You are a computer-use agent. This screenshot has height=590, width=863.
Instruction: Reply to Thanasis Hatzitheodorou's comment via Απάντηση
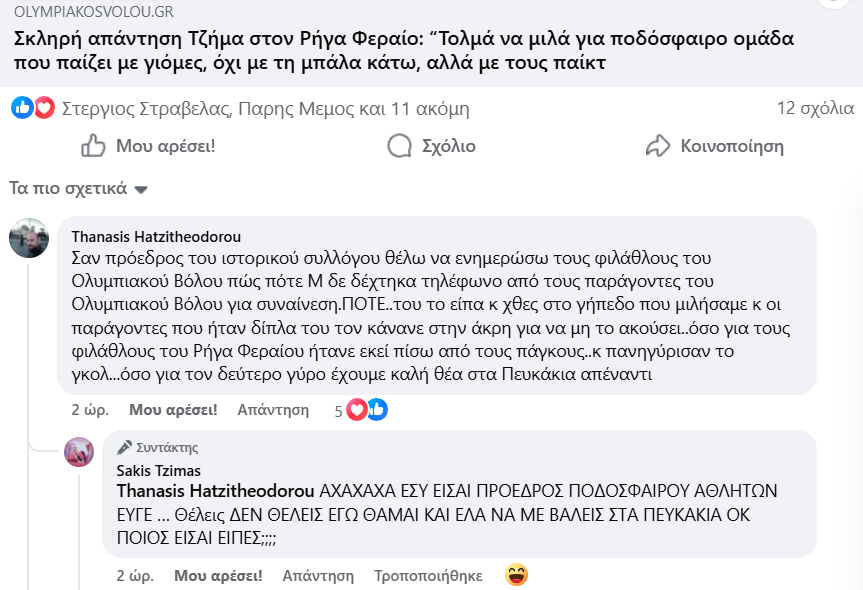pyautogui.click(x=273, y=409)
